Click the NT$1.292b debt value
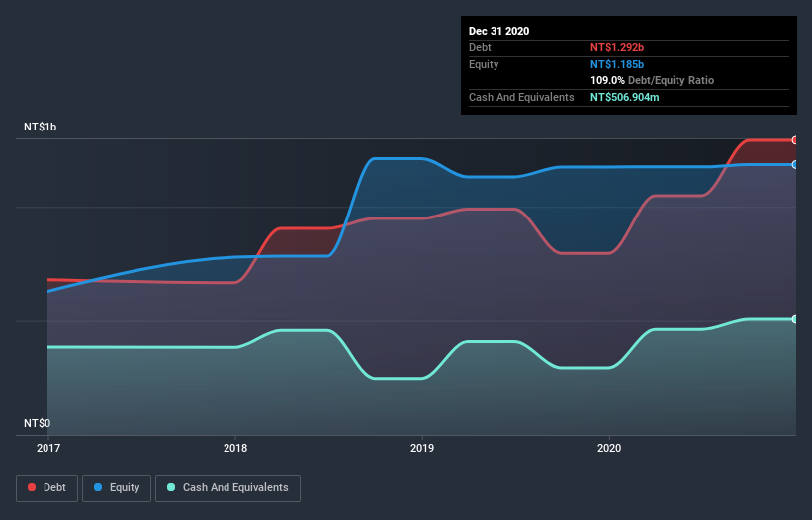812x520 pixels. 617,47
